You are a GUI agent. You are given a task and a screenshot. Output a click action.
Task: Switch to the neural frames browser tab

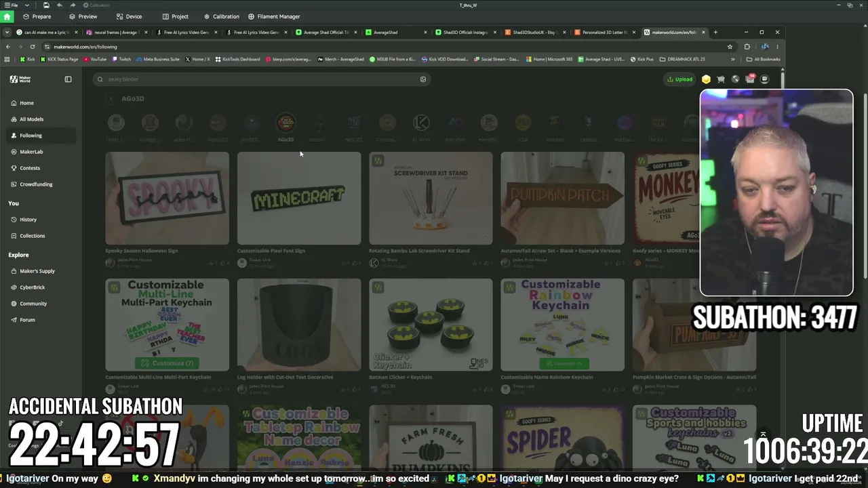(115, 32)
